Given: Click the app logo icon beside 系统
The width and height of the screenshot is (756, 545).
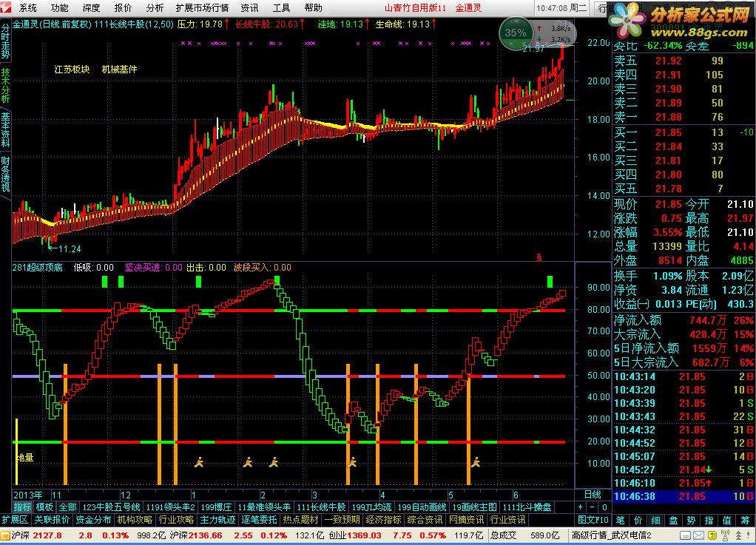Looking at the screenshot, I should (6, 7).
